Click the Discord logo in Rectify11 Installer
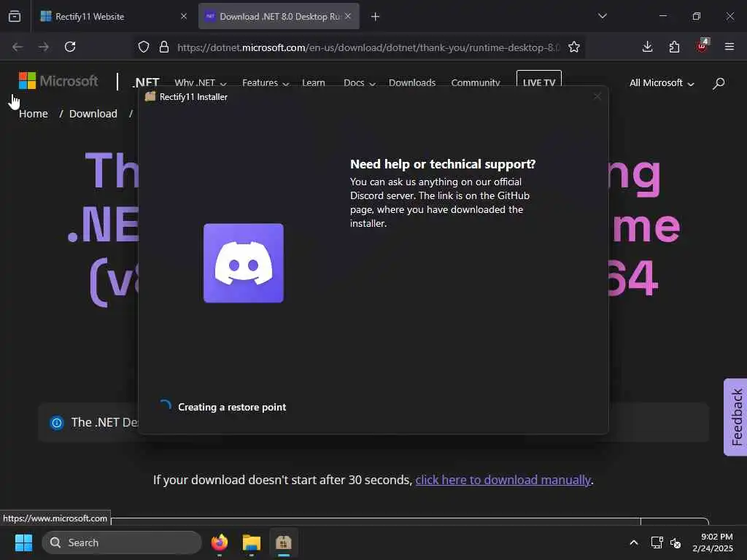Screen dimensions: 747x560 (244, 262)
